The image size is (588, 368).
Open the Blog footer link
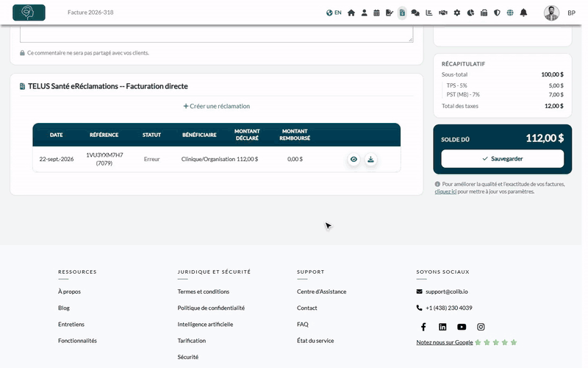(64, 308)
